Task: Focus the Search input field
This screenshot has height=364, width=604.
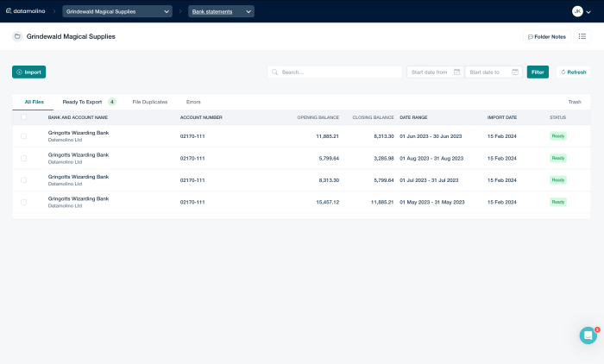Action: (335, 72)
